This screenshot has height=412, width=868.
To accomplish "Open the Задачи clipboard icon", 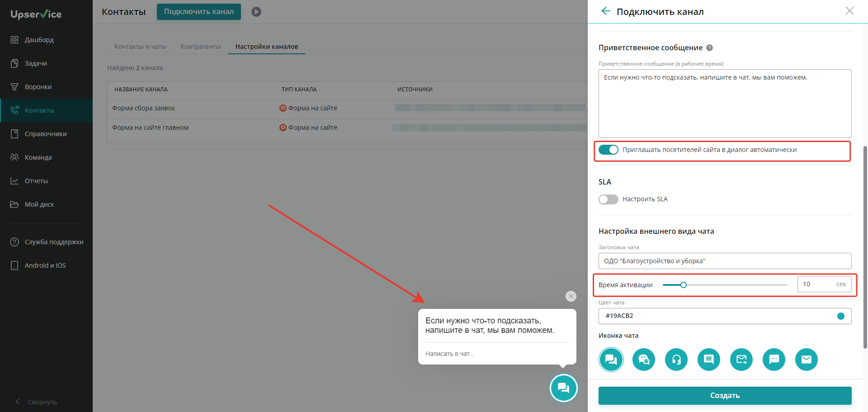I will 14,63.
